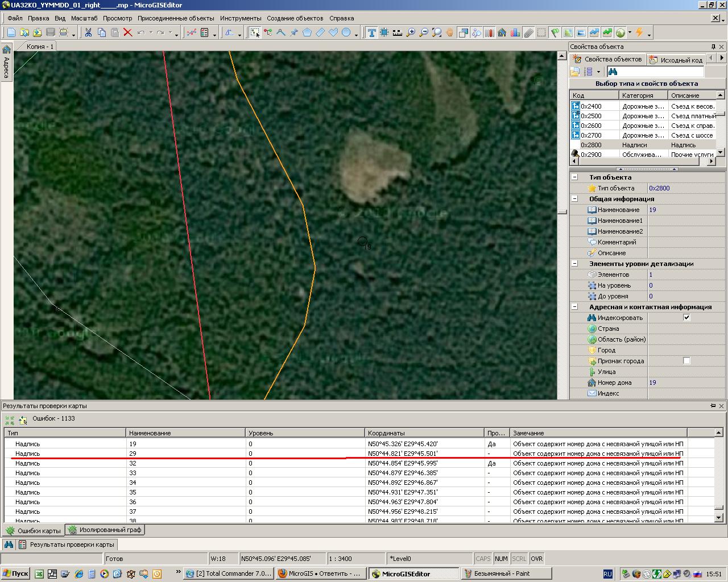Switch to the Изолированный граф tab
This screenshot has height=582, width=728.
pos(105,530)
